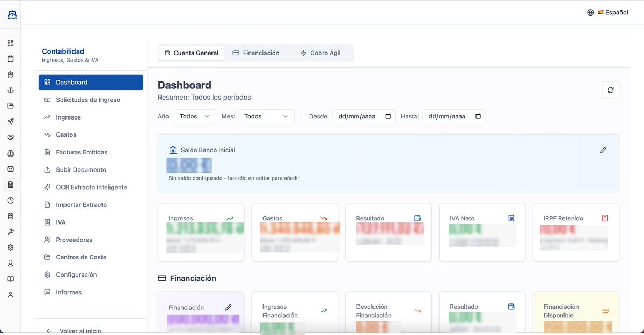Image resolution: width=644 pixels, height=335 pixels.
Task: Open Subir Documento
Action: (91, 170)
